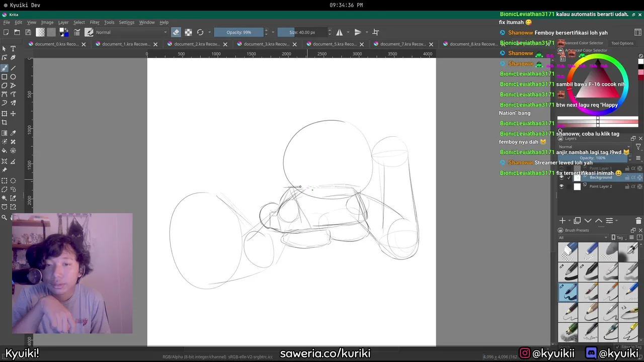Select the Line tool
Image resolution: width=644 pixels, height=362 pixels.
13,67
